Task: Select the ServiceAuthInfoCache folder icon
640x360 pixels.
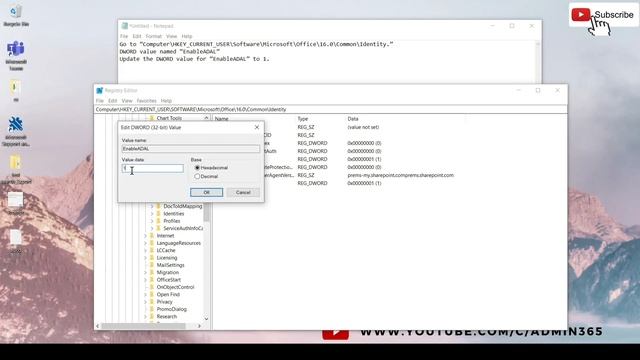Action: pyautogui.click(x=158, y=228)
